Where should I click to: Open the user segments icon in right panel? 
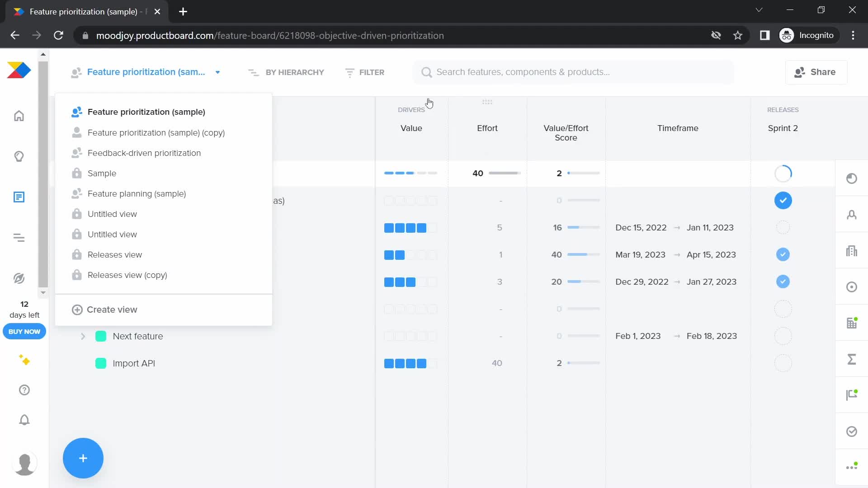tap(852, 215)
